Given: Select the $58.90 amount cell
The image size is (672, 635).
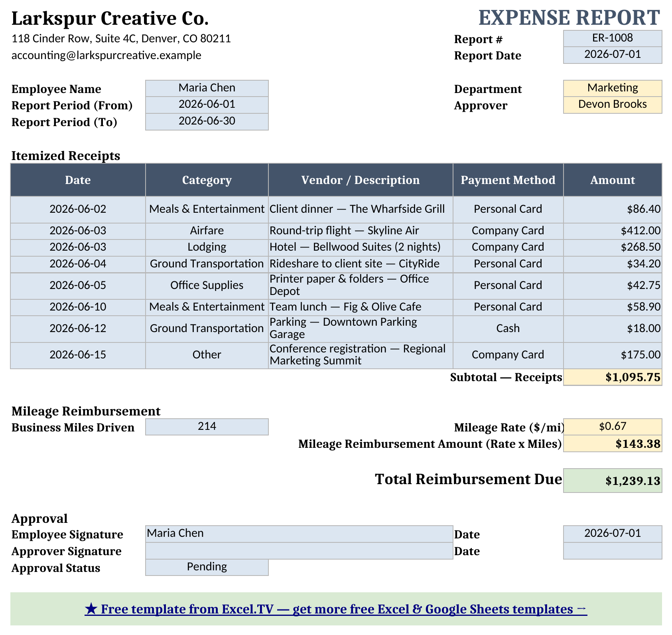Looking at the screenshot, I should [x=613, y=307].
